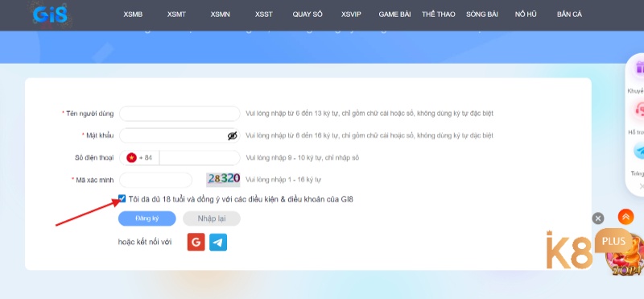The width and height of the screenshot is (644, 299).
Task: Click the Vietnam flag icon
Action: (x=131, y=157)
